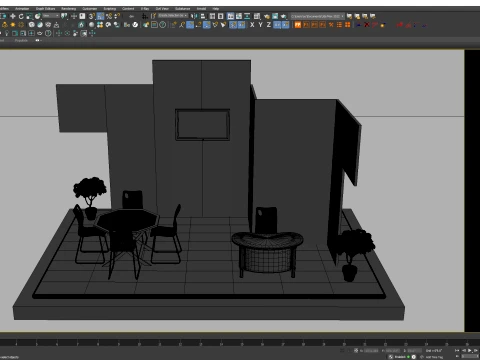Open the project folder path dropdown

317,16
